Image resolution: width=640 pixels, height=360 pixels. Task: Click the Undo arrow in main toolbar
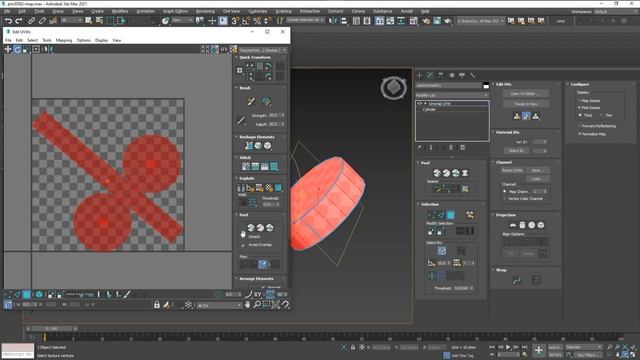click(8, 21)
